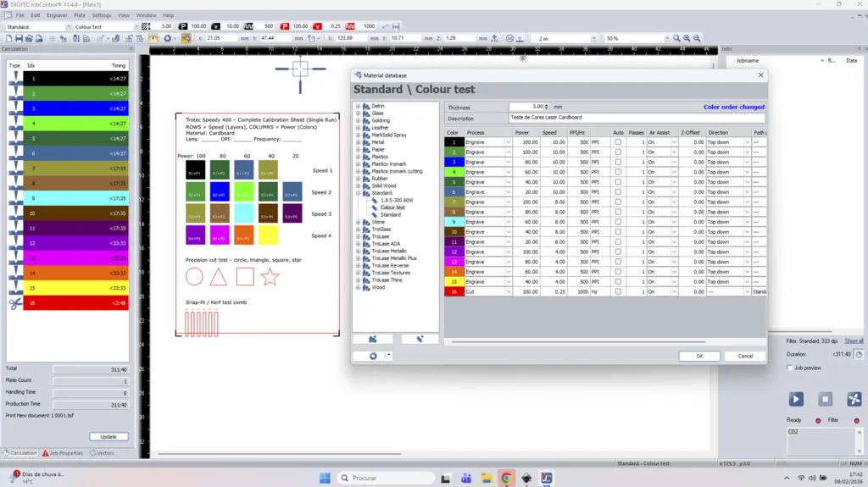The height and width of the screenshot is (487, 868).
Task: Click the zoom out magnifier icon
Action: click(x=697, y=38)
